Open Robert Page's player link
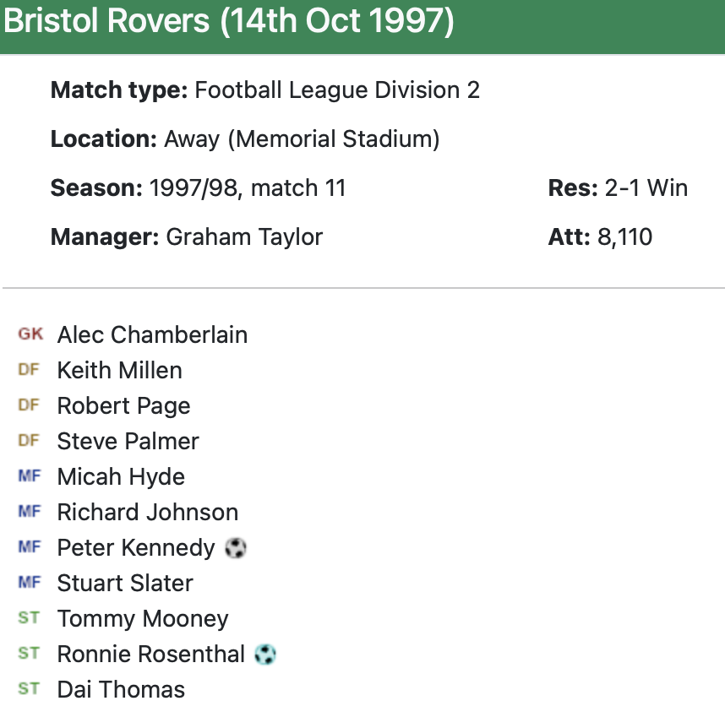This screenshot has width=725, height=728. [123, 405]
